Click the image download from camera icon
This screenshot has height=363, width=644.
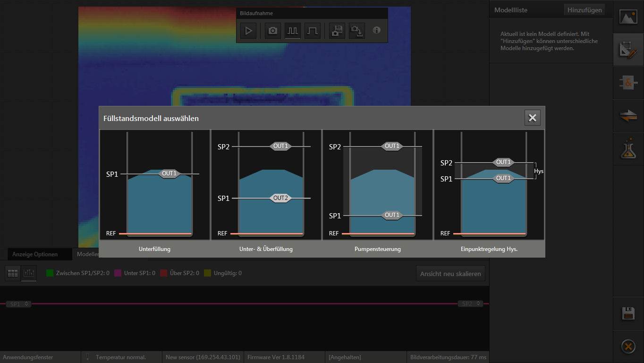(x=356, y=31)
